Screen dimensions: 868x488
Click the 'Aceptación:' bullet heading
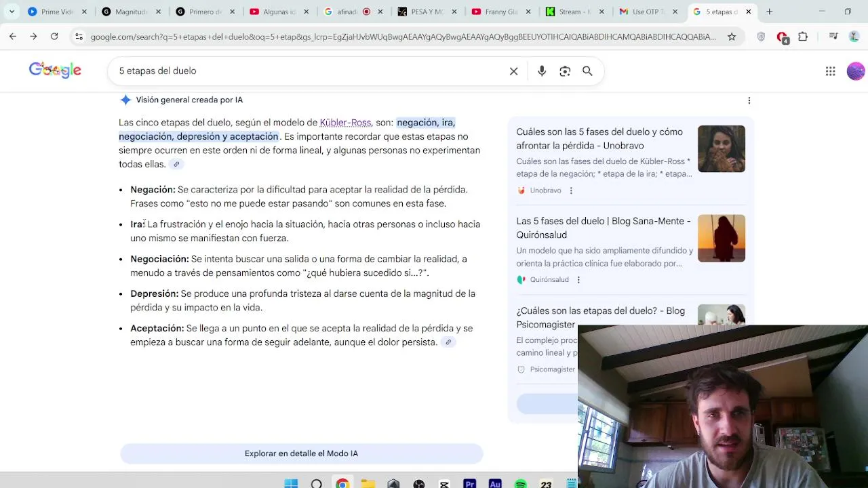click(157, 328)
